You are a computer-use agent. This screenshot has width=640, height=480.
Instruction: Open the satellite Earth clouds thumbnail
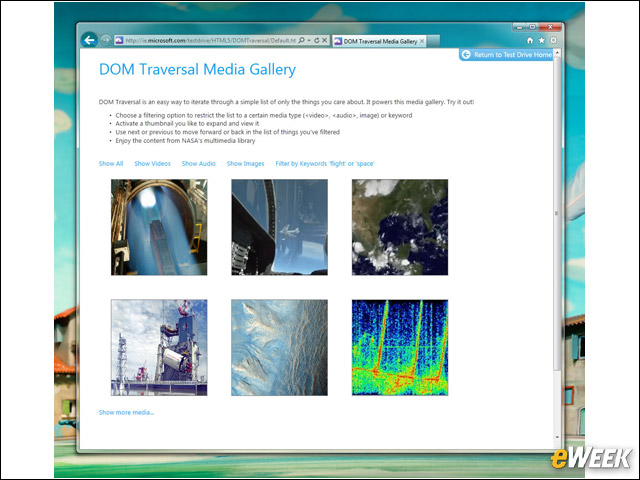point(400,227)
